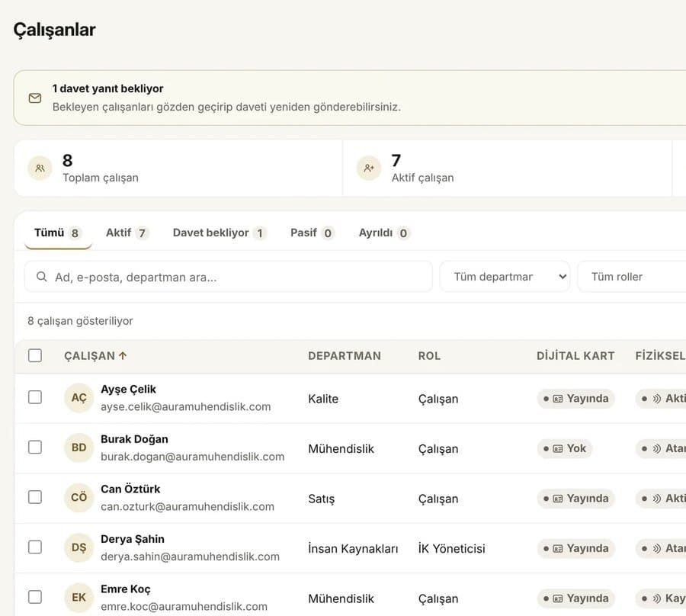Focus the Ad, e-posta, departman search field
686x616 pixels.
229,277
